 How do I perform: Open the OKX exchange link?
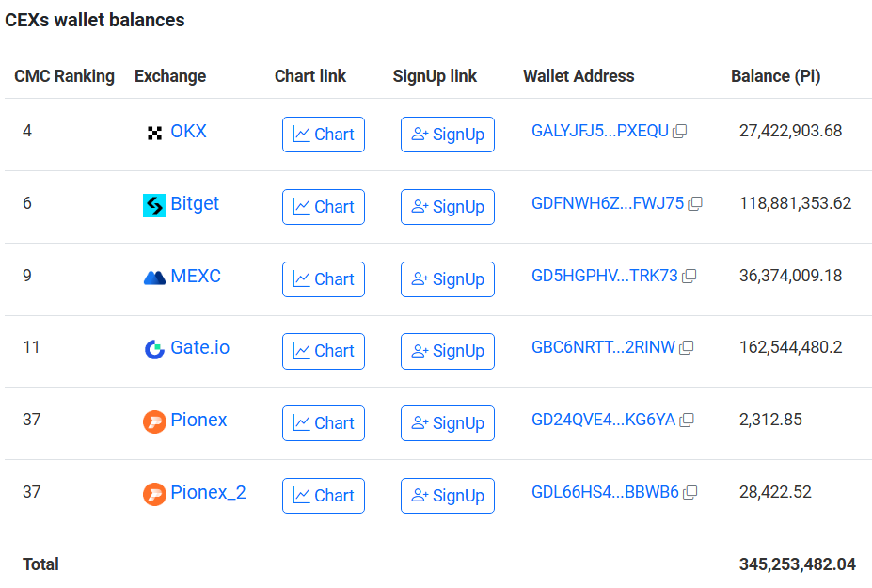pyautogui.click(x=188, y=132)
